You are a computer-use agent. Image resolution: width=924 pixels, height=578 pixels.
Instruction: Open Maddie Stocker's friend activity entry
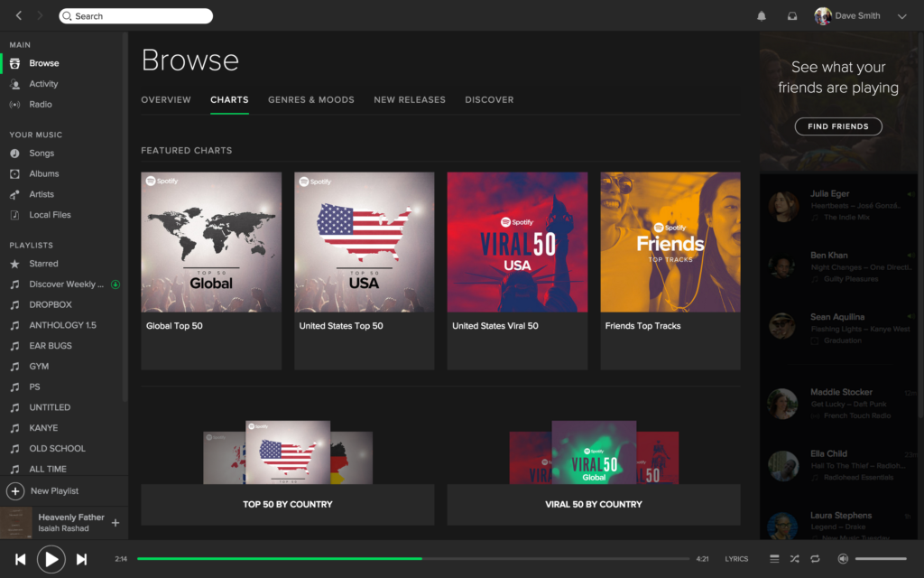pyautogui.click(x=842, y=404)
